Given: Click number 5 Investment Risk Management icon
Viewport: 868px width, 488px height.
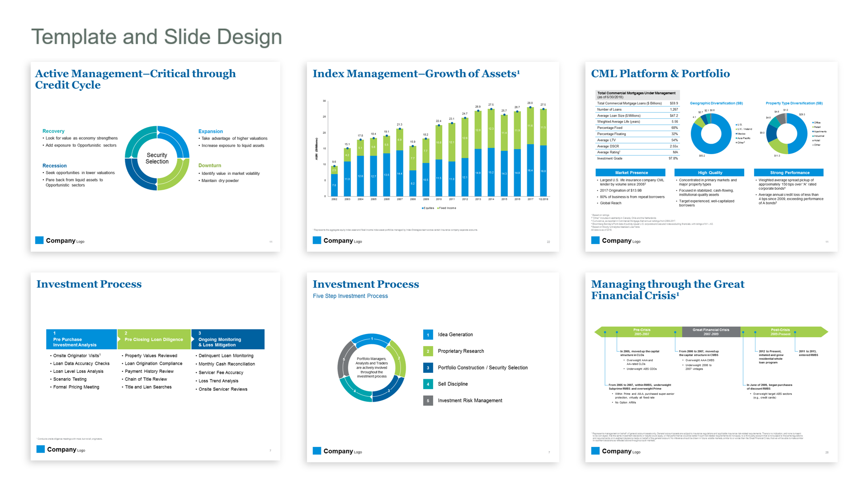Looking at the screenshot, I should [x=428, y=401].
